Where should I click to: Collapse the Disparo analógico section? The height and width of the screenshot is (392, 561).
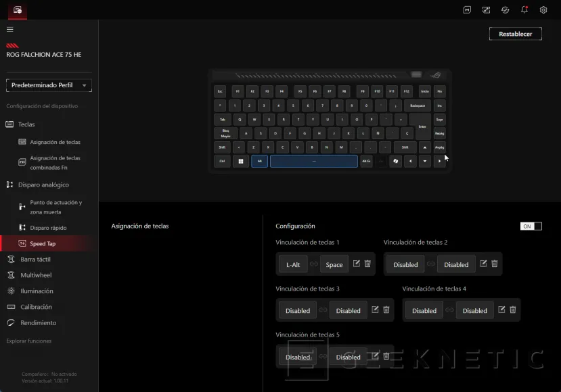tap(43, 185)
